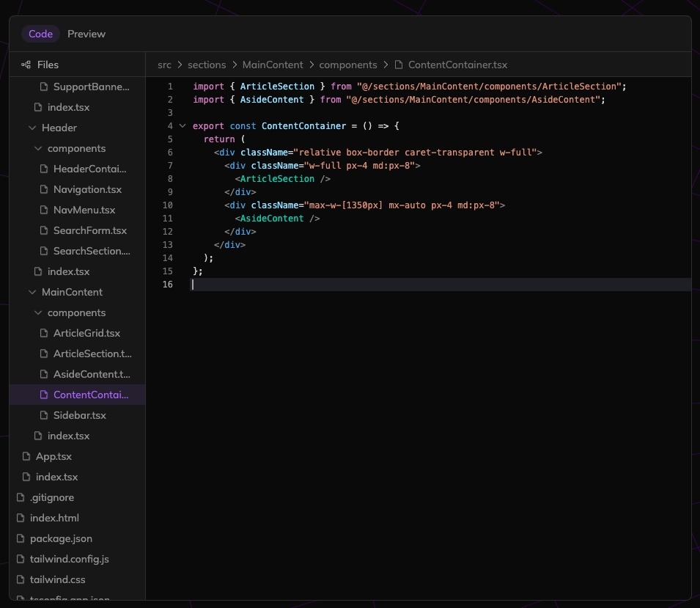The width and height of the screenshot is (700, 608).
Task: Click the sections breadcrumb segment
Action: [x=207, y=65]
